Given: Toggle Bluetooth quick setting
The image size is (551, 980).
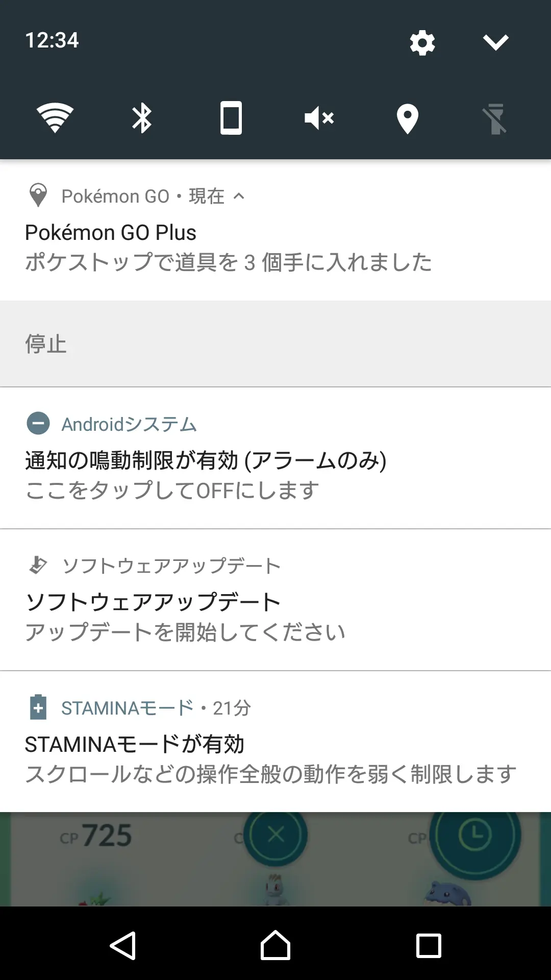Looking at the screenshot, I should (x=142, y=118).
